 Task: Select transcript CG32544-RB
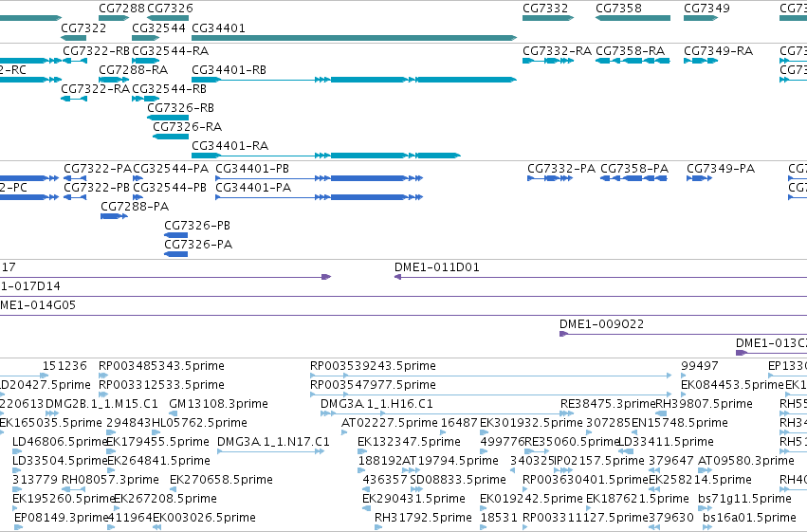coord(146,99)
